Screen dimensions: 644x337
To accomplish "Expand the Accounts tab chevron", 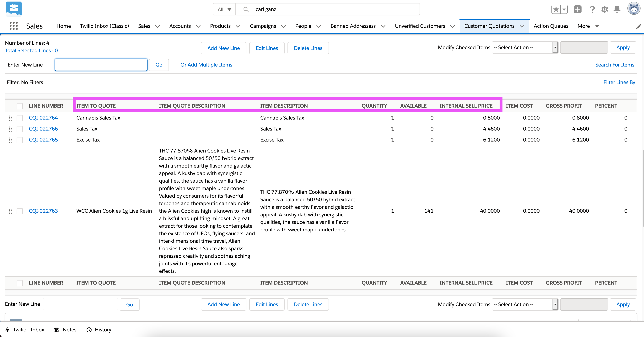I will tap(198, 26).
